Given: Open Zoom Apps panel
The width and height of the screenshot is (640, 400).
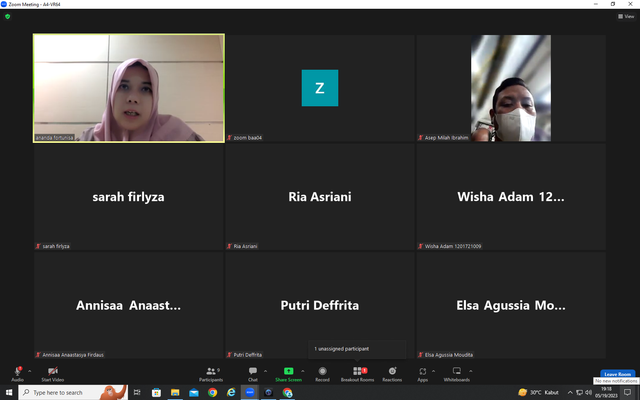Looking at the screenshot, I should tap(422, 373).
